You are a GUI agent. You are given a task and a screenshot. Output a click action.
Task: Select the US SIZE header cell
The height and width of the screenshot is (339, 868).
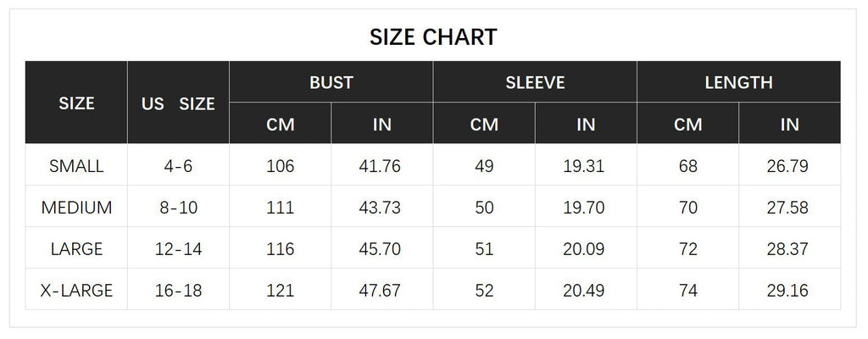click(x=178, y=104)
